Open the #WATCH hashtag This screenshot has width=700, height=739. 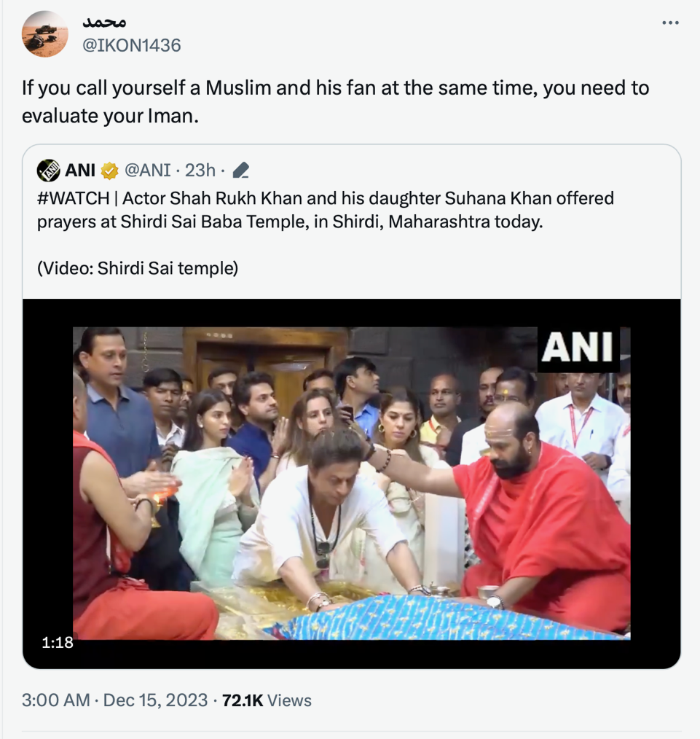(x=67, y=198)
